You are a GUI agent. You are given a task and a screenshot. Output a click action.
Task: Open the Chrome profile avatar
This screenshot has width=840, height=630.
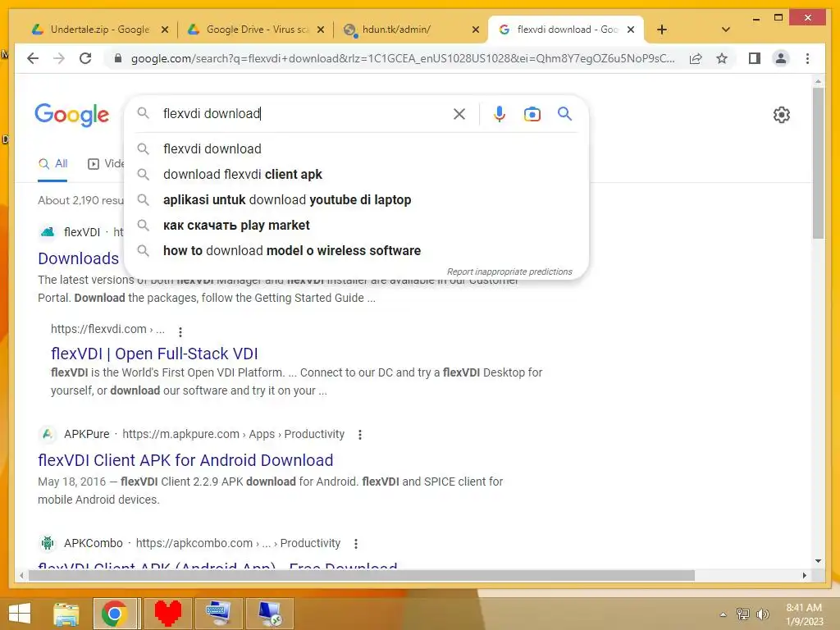coord(781,58)
